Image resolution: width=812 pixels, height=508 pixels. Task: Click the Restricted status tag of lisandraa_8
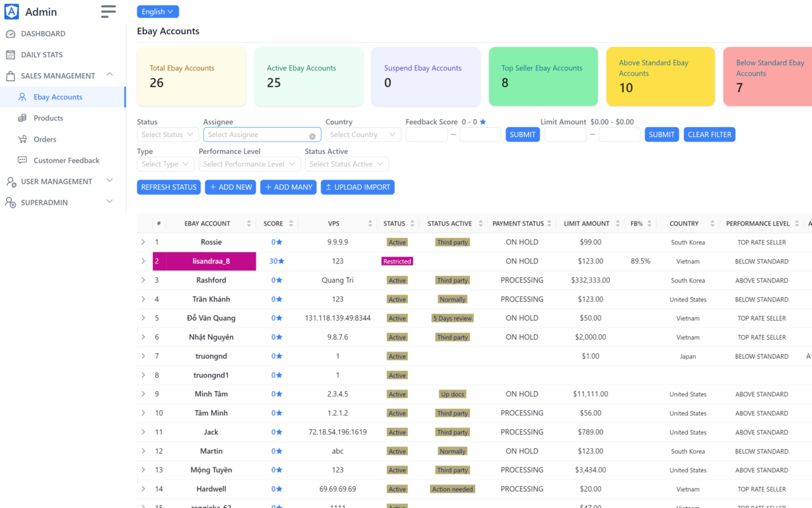(x=397, y=261)
